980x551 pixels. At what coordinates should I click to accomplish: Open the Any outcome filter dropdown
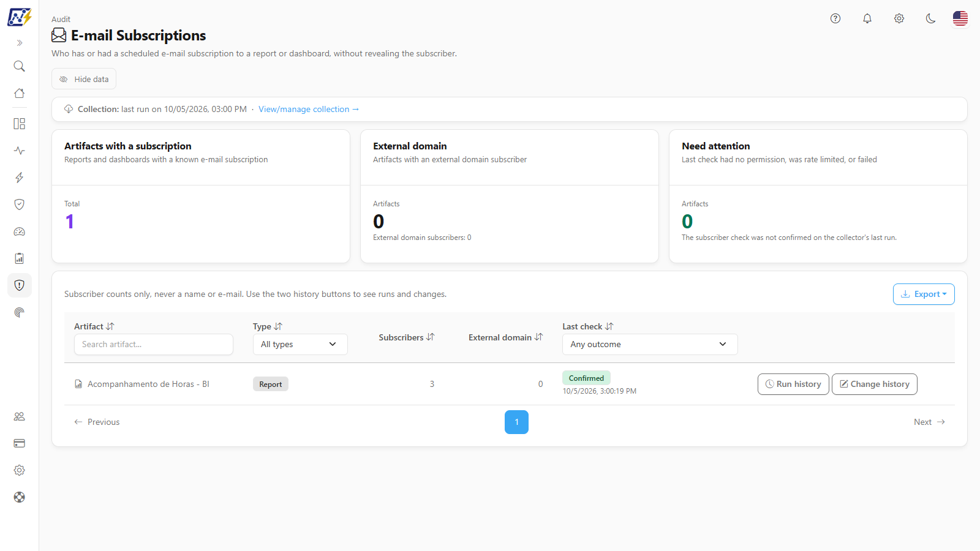[650, 344]
